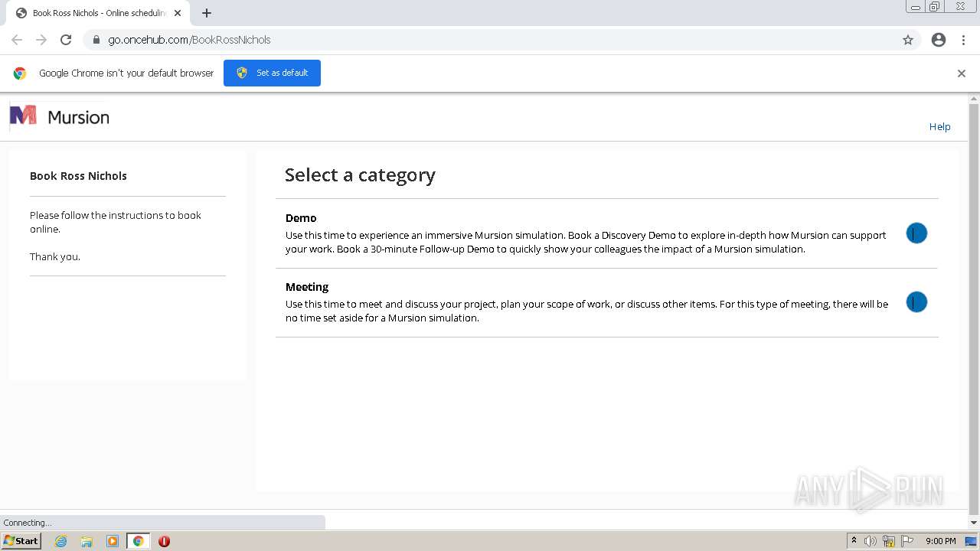
Task: View site information via the lock icon
Action: point(96,40)
